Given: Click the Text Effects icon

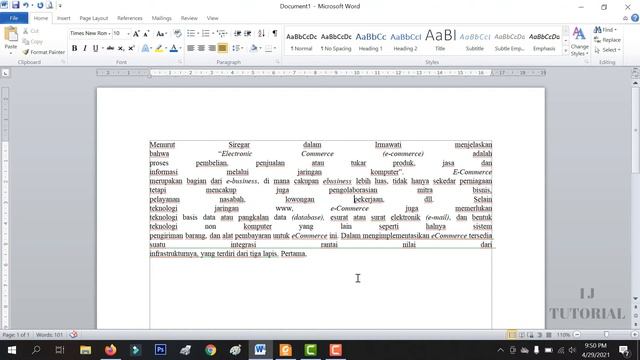Looking at the screenshot, I should tap(145, 48).
